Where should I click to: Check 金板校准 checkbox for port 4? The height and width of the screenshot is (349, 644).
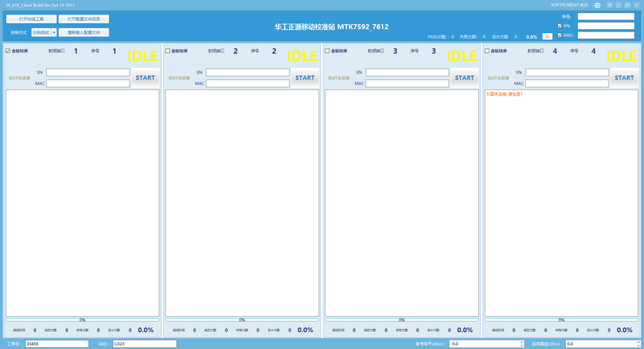tap(487, 51)
